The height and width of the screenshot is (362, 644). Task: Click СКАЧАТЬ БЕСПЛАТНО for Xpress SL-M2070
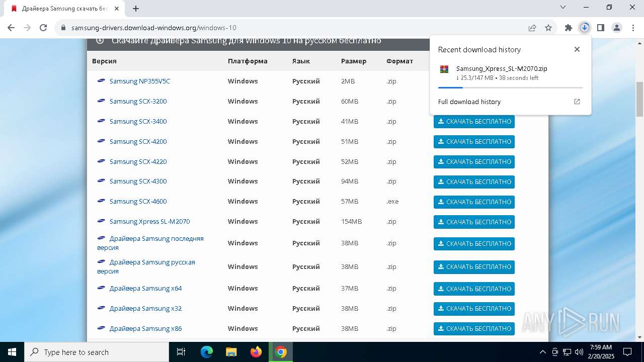coord(474,222)
